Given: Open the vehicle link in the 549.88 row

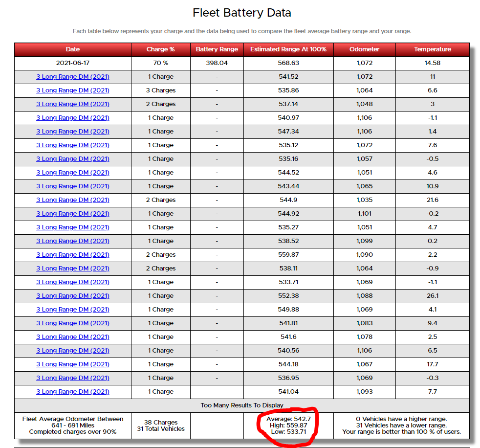Looking at the screenshot, I should [73, 310].
